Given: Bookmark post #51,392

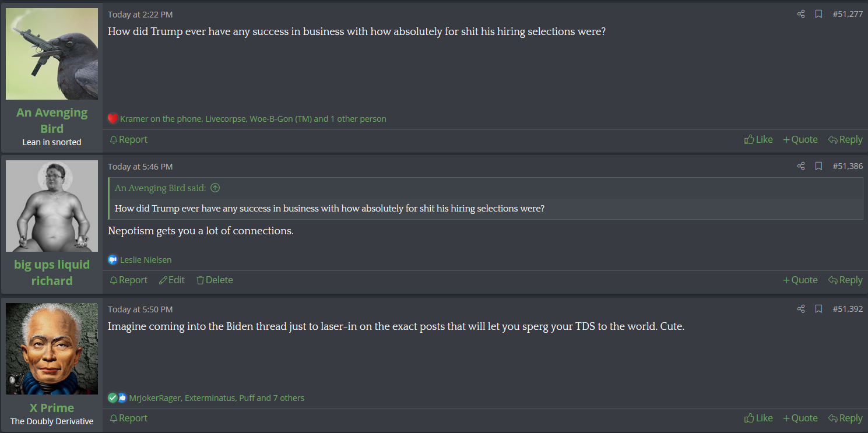Looking at the screenshot, I should [x=818, y=309].
